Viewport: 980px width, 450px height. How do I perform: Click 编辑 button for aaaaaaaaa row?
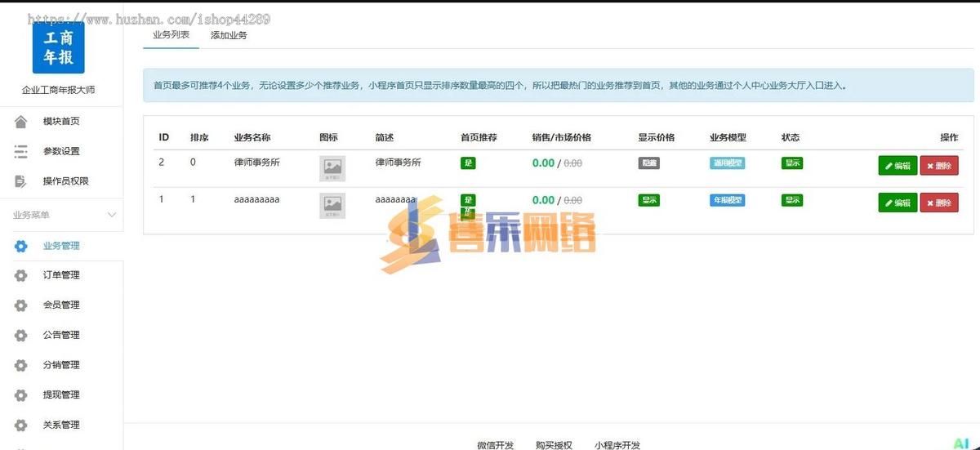(x=898, y=203)
